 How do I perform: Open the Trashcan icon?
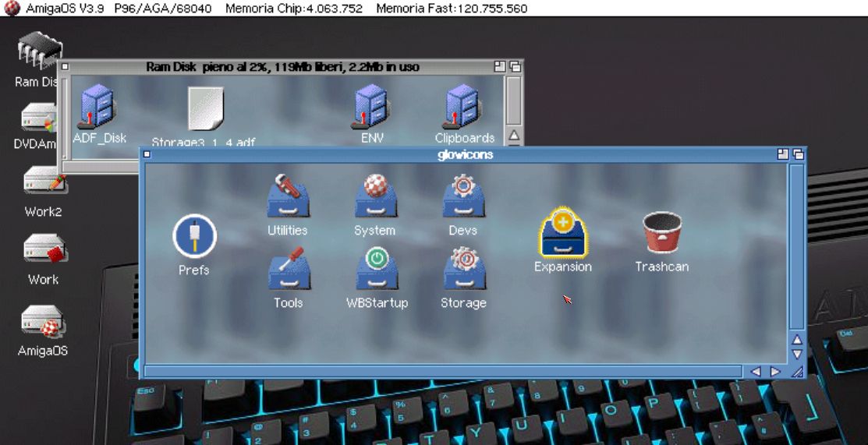coord(661,234)
